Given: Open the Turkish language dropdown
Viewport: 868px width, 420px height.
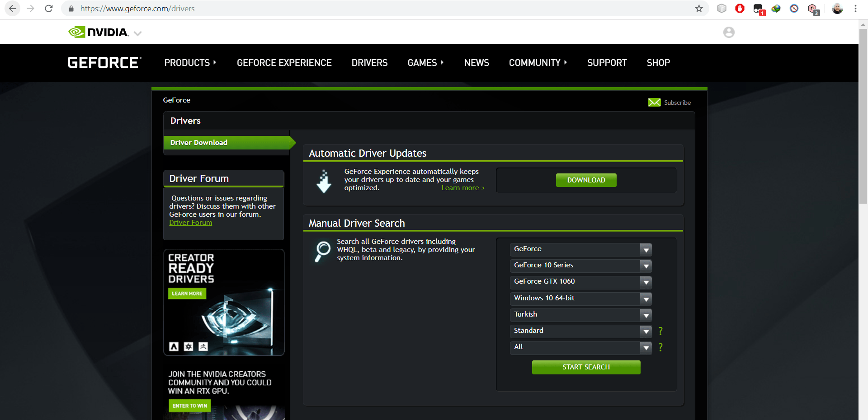Looking at the screenshot, I should click(581, 315).
